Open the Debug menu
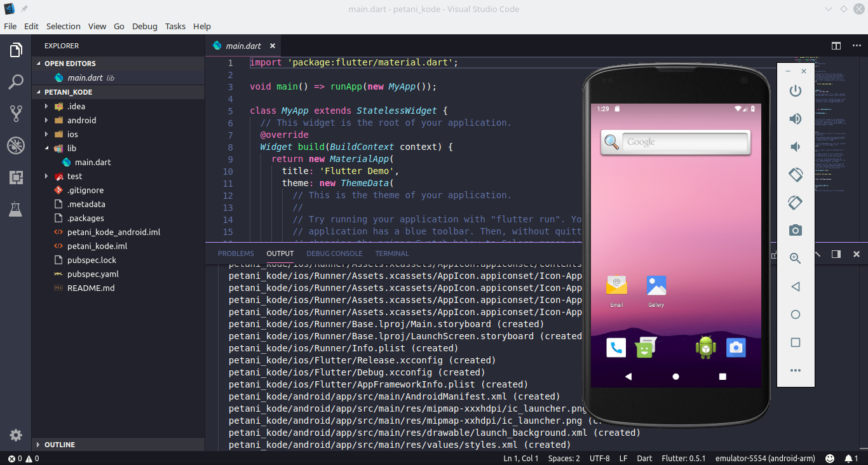The image size is (868, 465). click(144, 26)
